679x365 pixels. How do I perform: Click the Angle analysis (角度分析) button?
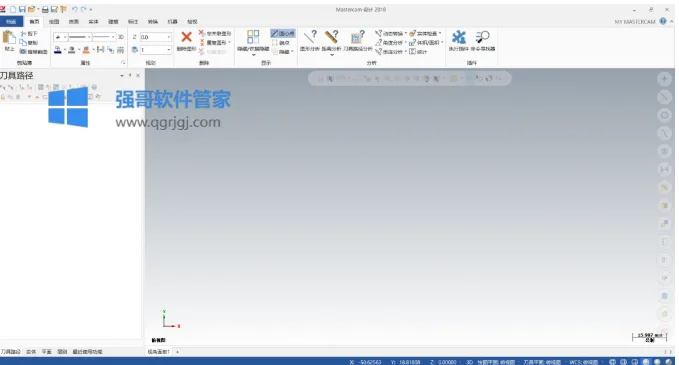[391, 42]
